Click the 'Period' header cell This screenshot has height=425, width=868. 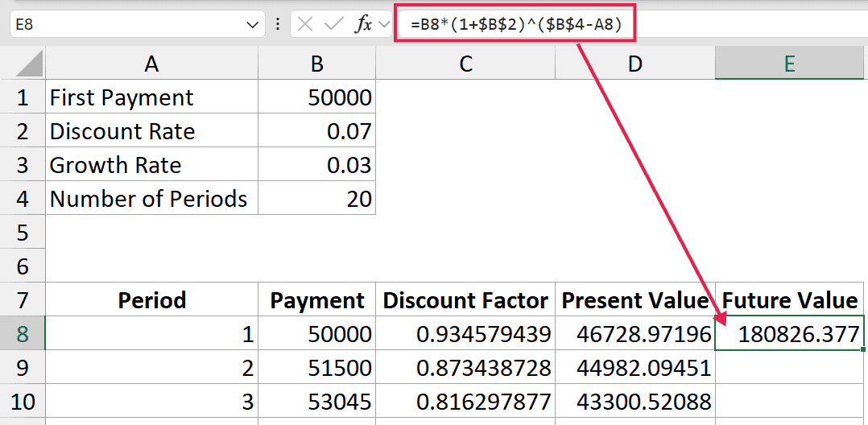pyautogui.click(x=151, y=300)
